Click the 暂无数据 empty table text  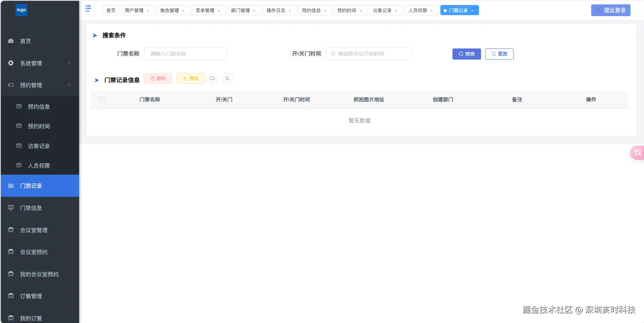point(360,120)
